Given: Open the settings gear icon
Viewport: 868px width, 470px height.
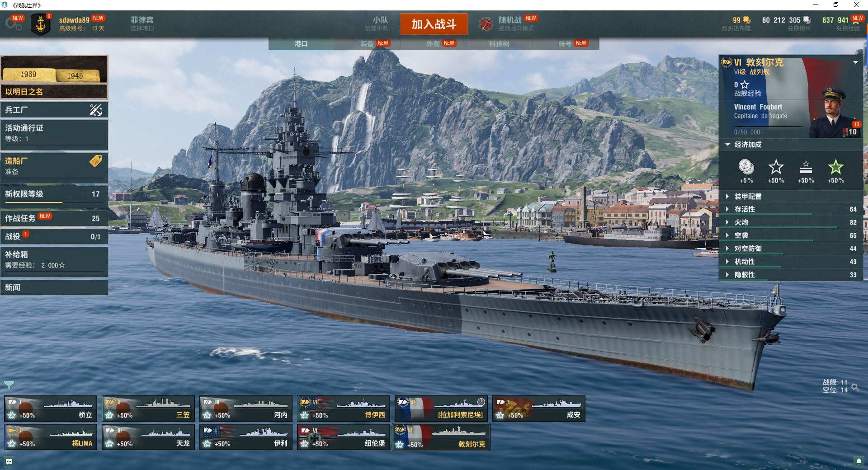Looking at the screenshot, I should [x=13, y=24].
